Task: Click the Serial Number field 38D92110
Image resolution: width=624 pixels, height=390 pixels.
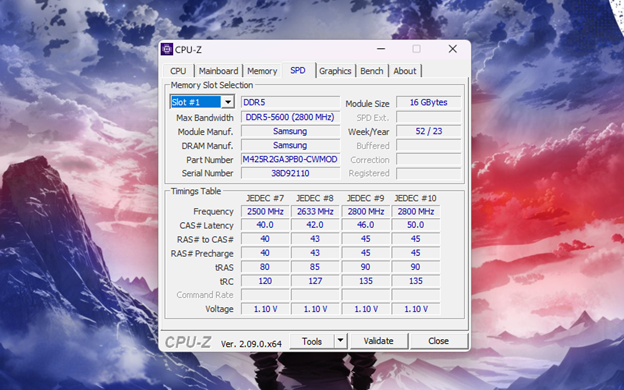Action: point(291,173)
